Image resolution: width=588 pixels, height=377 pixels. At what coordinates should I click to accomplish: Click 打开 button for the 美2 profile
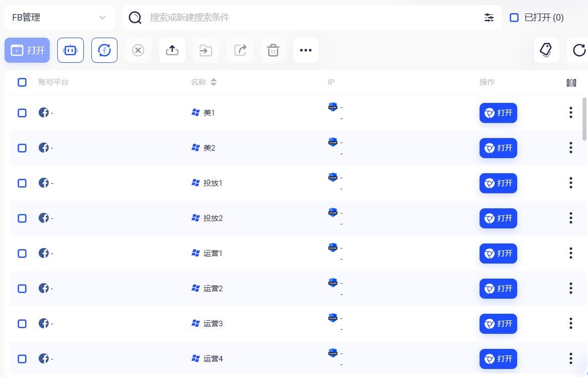click(498, 148)
